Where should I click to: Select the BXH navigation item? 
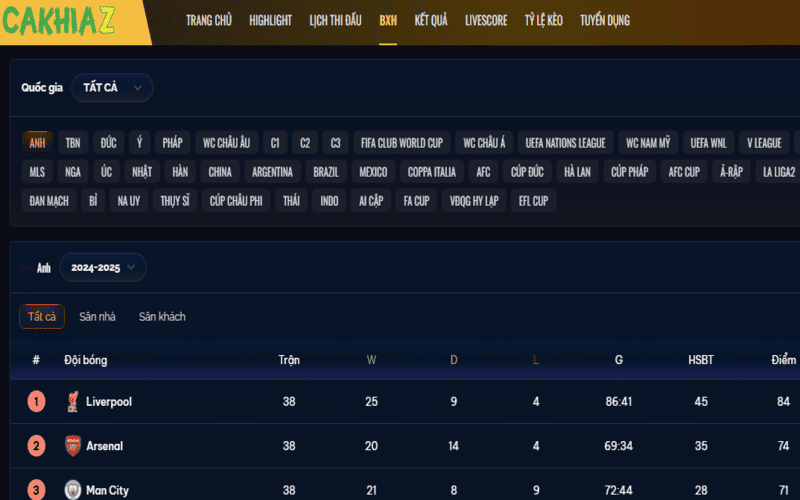388,20
